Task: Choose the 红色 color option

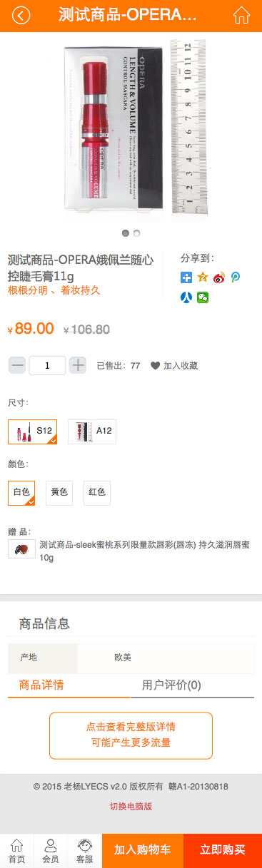Action: pos(97,492)
